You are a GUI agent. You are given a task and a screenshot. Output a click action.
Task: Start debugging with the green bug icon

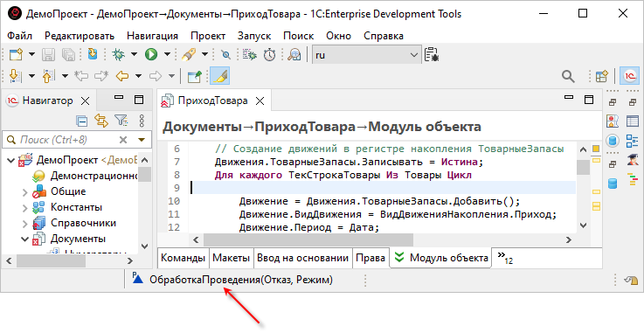pyautogui.click(x=119, y=54)
